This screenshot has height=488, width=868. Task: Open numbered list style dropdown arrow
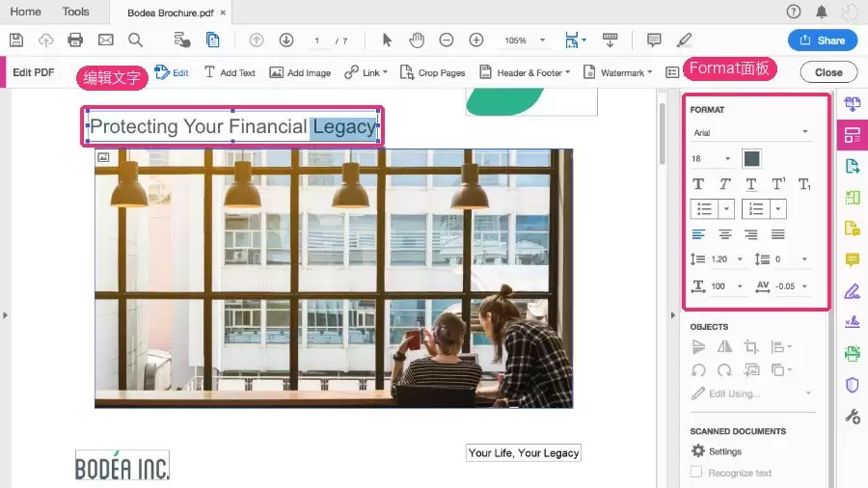[777, 209]
